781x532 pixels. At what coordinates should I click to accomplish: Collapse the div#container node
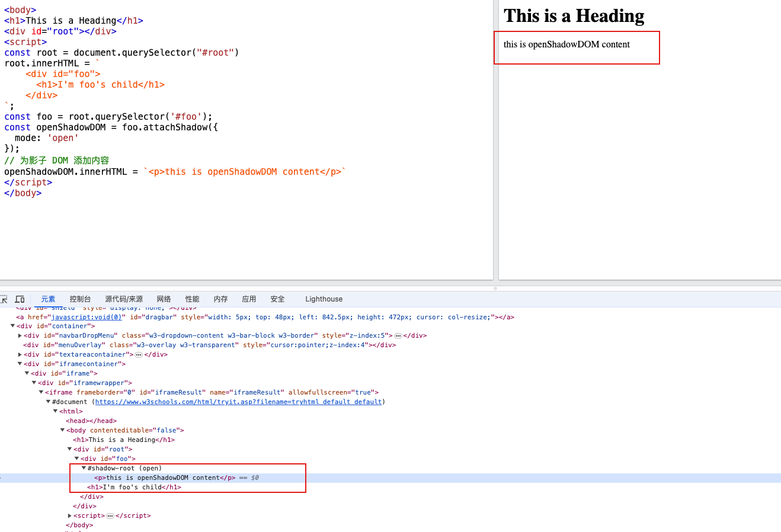[12, 326]
